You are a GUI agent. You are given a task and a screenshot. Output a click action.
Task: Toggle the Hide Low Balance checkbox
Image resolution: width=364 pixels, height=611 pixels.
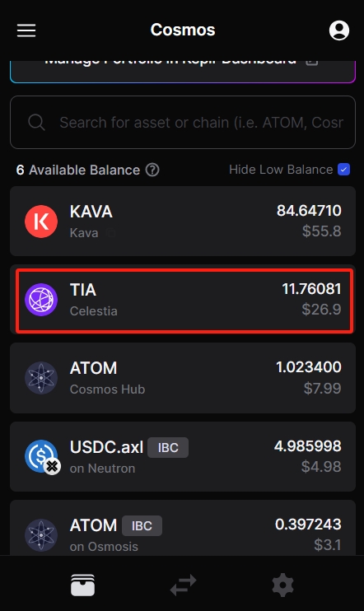(343, 170)
